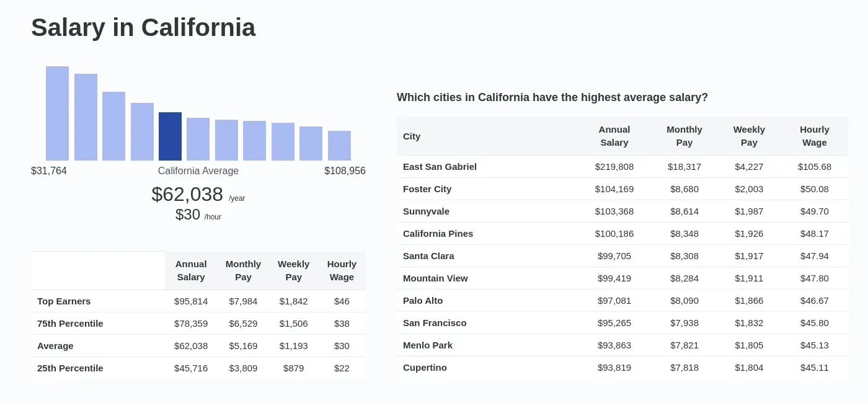868x403 pixels.
Task: Click the $62,038 yearly salary figure
Action: [x=187, y=194]
